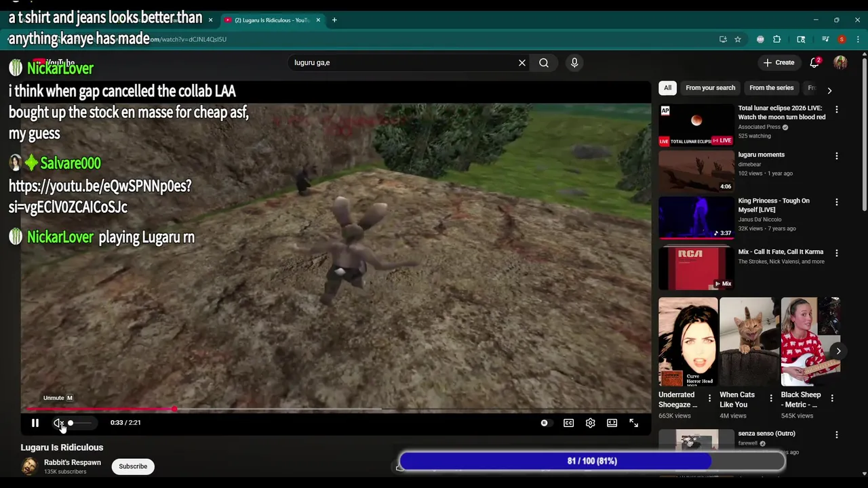Viewport: 868px width, 488px height.
Task: Click the install app icon in address bar
Action: [x=723, y=39]
